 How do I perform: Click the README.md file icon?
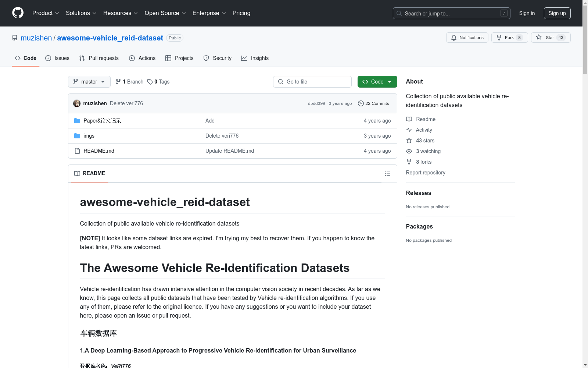click(77, 151)
